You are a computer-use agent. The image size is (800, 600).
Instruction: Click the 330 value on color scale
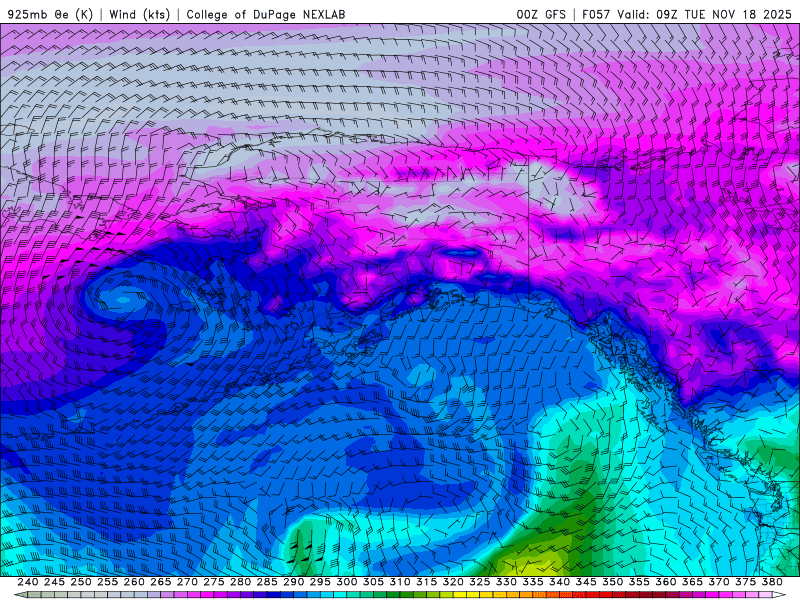click(x=506, y=582)
